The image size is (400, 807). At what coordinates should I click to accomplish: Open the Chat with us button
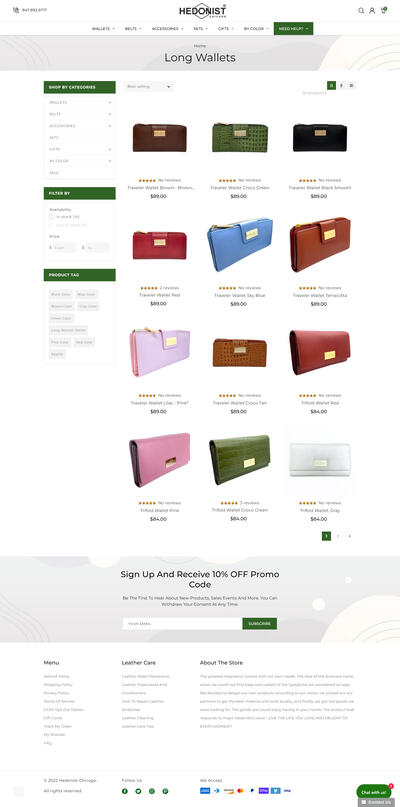tap(374, 792)
